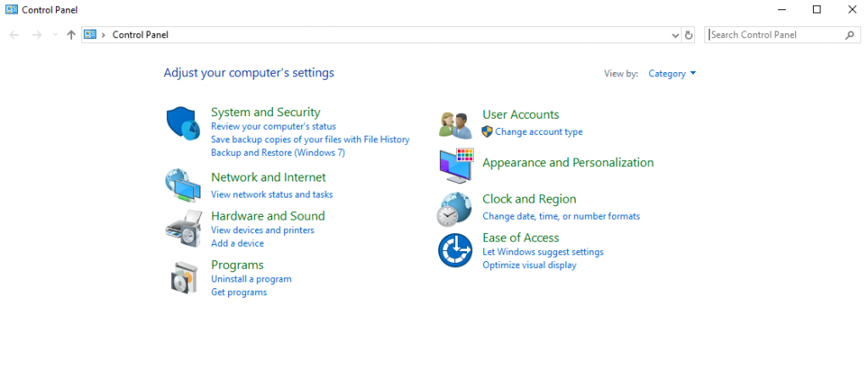Open the User Accounts people icon
The width and height of the screenshot is (868, 379).
point(455,125)
